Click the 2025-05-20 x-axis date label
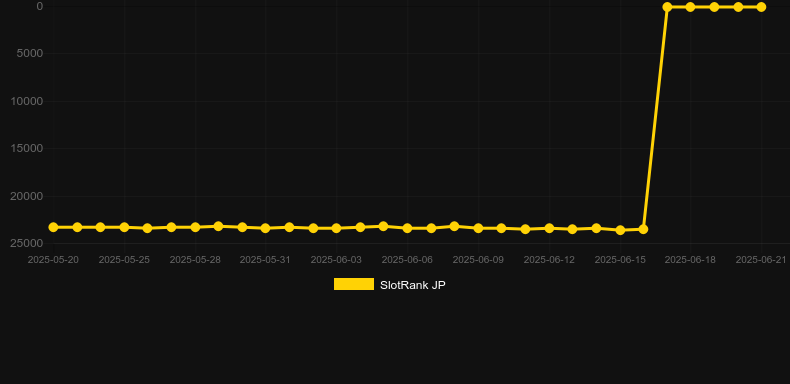The width and height of the screenshot is (790, 384). pos(53,260)
